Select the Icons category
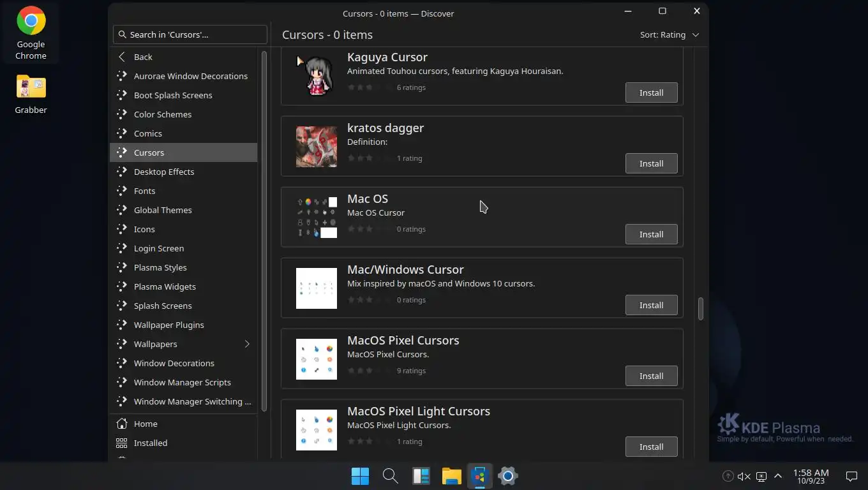Viewport: 868px width, 490px height. click(x=184, y=229)
